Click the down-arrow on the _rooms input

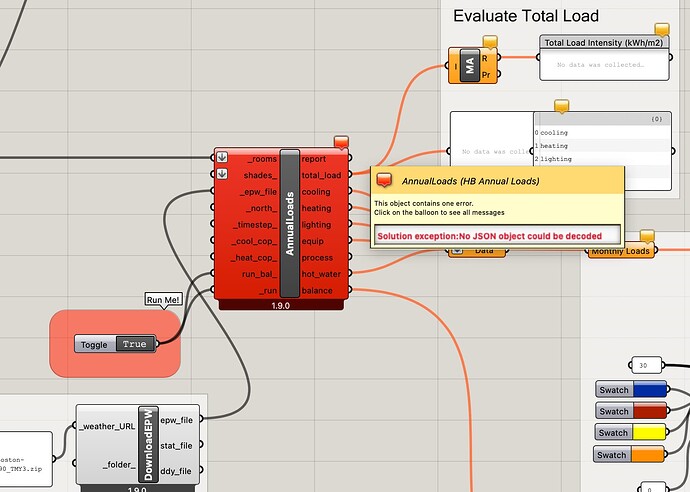pyautogui.click(x=222, y=158)
